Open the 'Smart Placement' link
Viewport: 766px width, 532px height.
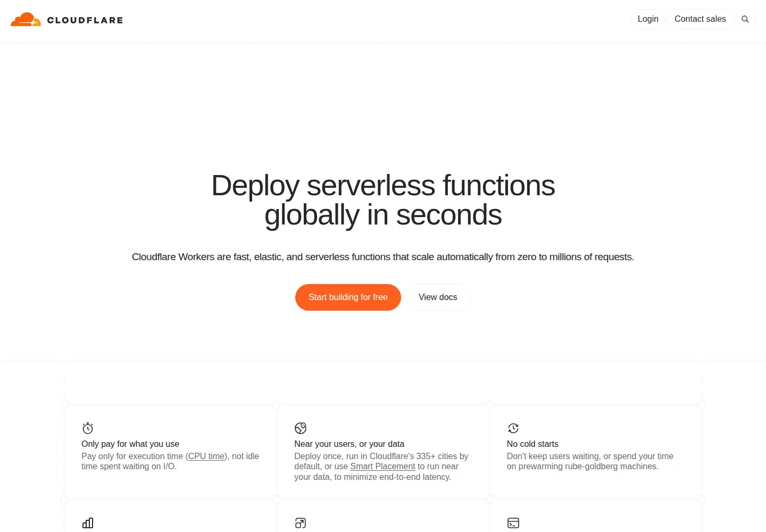click(382, 467)
